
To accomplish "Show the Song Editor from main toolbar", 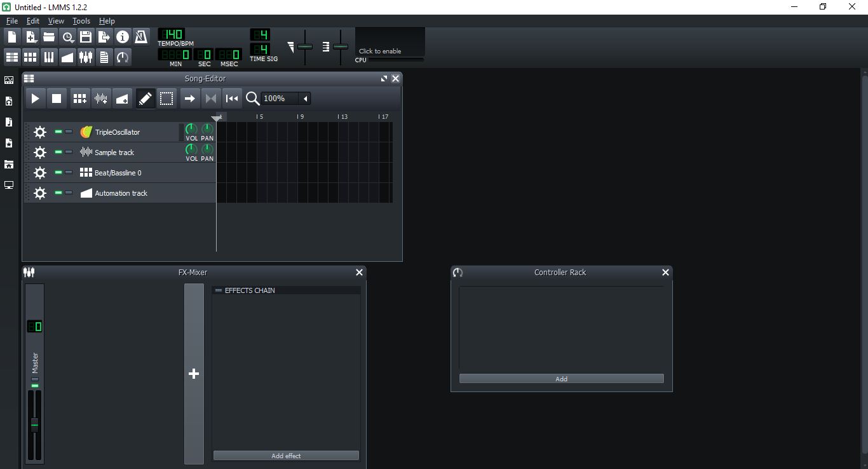I will pos(12,57).
